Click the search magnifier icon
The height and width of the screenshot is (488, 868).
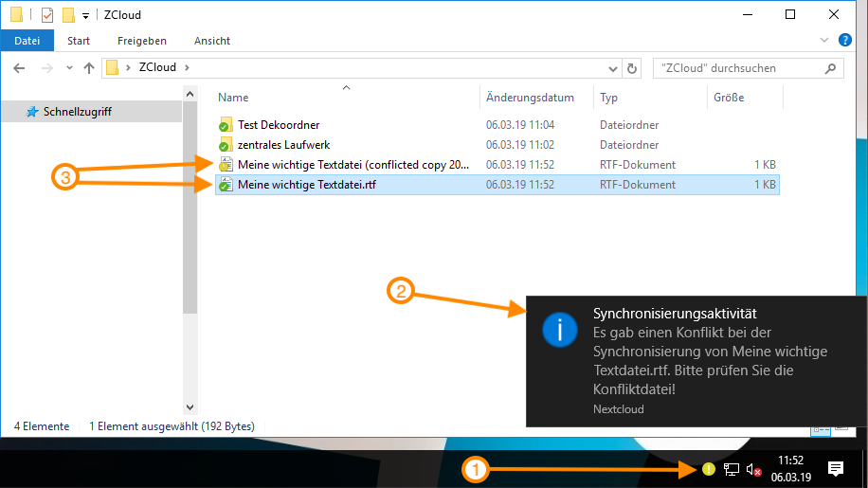(x=830, y=68)
